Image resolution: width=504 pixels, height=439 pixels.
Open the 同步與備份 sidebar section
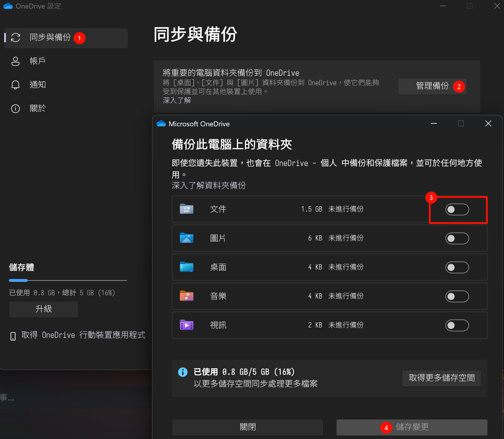pyautogui.click(x=66, y=38)
